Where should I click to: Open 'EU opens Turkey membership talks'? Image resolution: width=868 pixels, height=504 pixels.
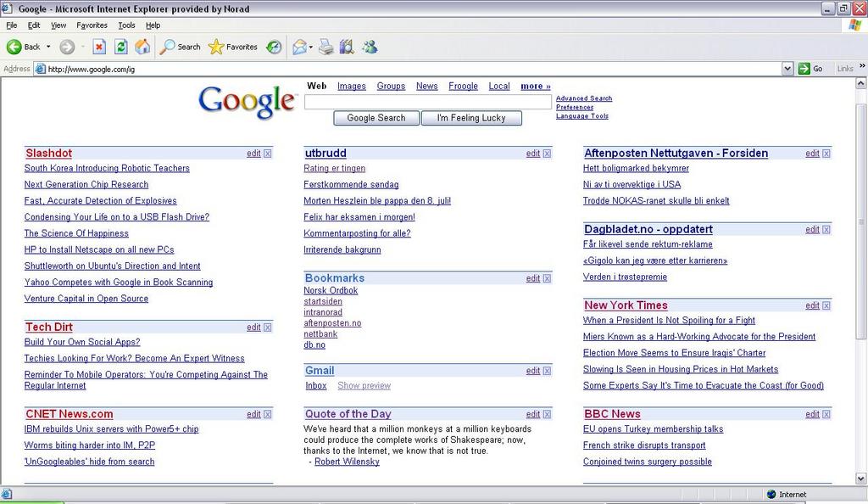[654, 429]
